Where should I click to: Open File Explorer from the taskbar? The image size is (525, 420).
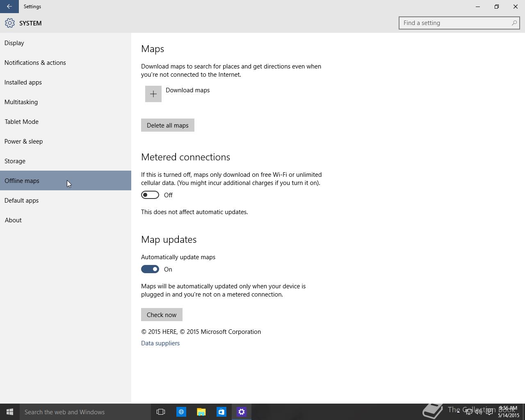201,412
